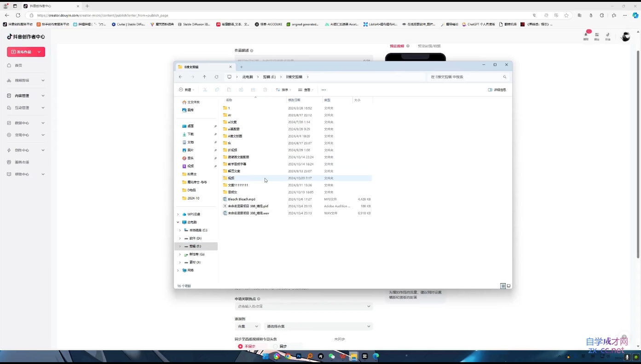Open the 新建 dropdown in Explorer toolbar
The height and width of the screenshot is (364, 641).
point(186,90)
